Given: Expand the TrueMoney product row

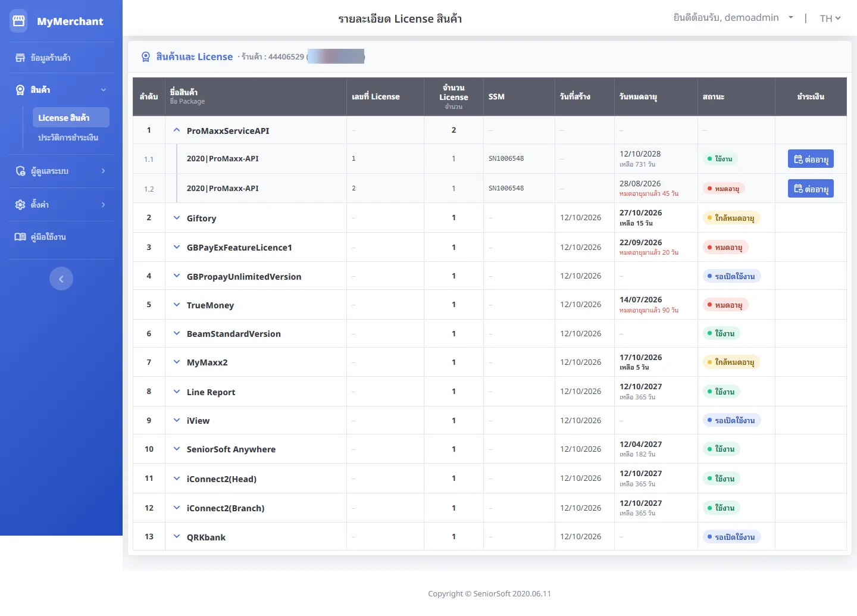Looking at the screenshot, I should [177, 305].
